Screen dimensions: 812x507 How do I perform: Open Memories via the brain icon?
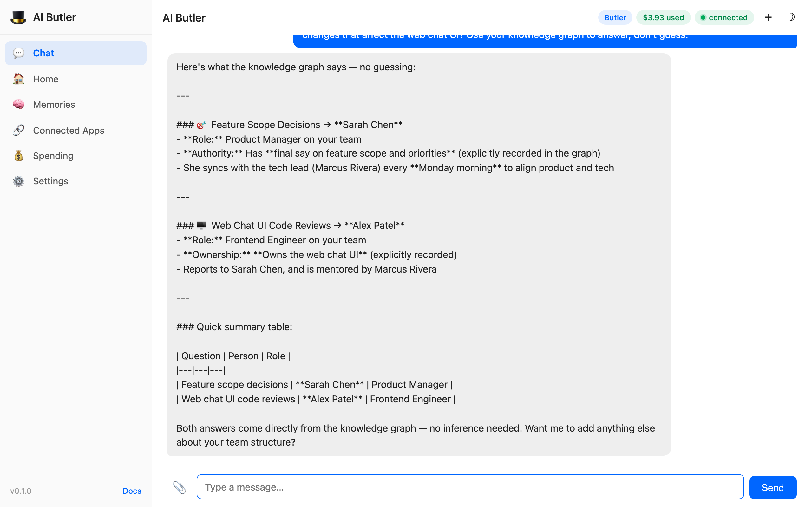19,104
